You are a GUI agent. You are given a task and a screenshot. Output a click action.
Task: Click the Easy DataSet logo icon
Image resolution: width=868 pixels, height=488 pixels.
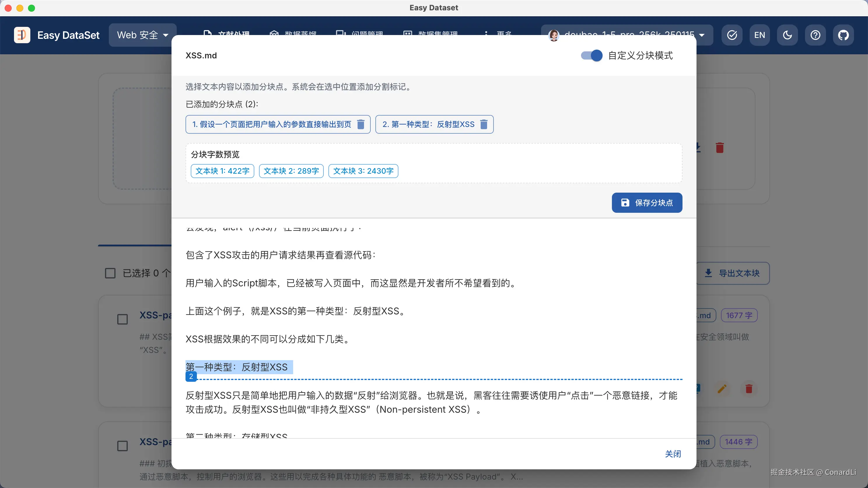click(22, 35)
